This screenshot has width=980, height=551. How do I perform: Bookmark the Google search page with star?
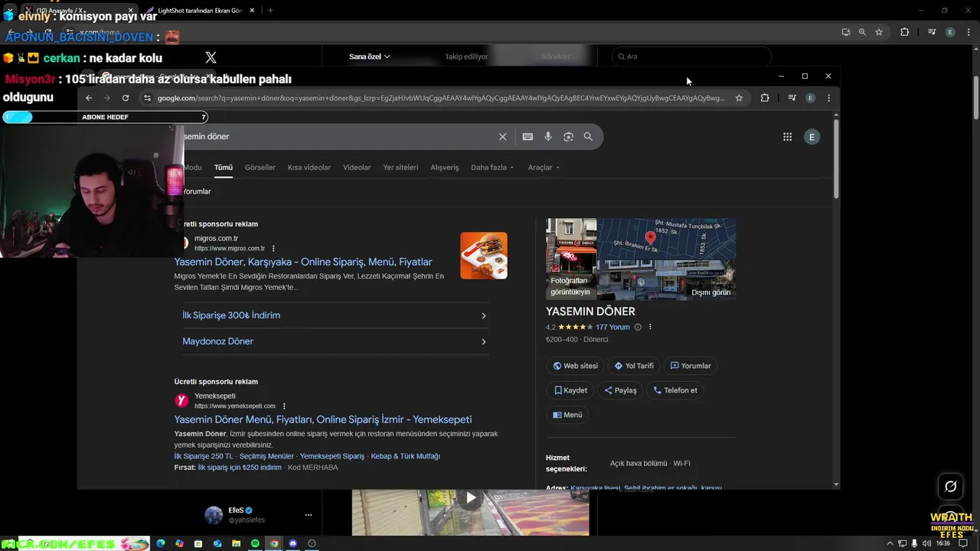tap(739, 98)
